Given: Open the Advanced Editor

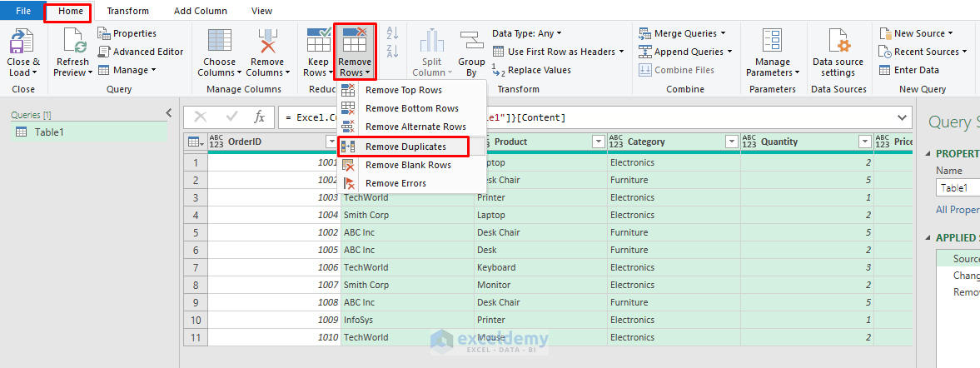Looking at the screenshot, I should click(141, 52).
